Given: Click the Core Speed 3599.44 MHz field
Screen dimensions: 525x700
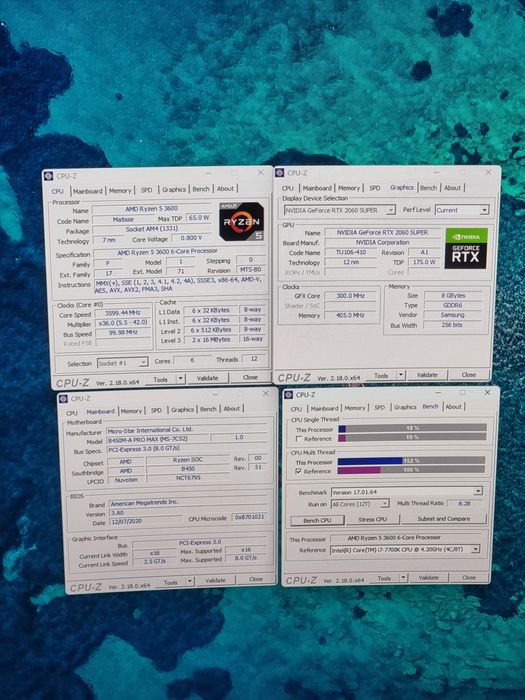Looking at the screenshot, I should pyautogui.click(x=123, y=313).
